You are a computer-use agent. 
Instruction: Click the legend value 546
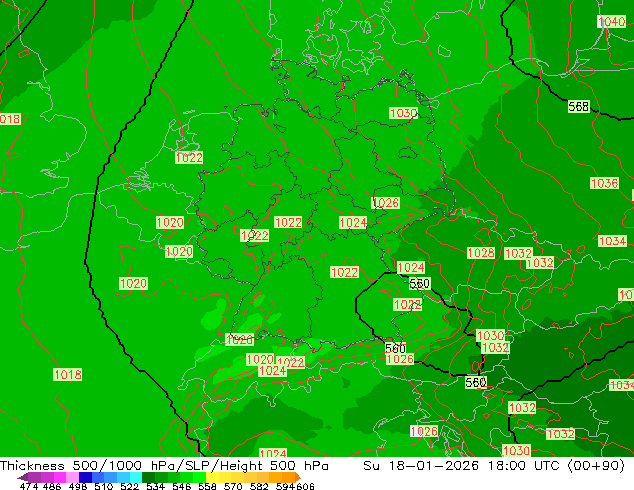click(x=182, y=486)
